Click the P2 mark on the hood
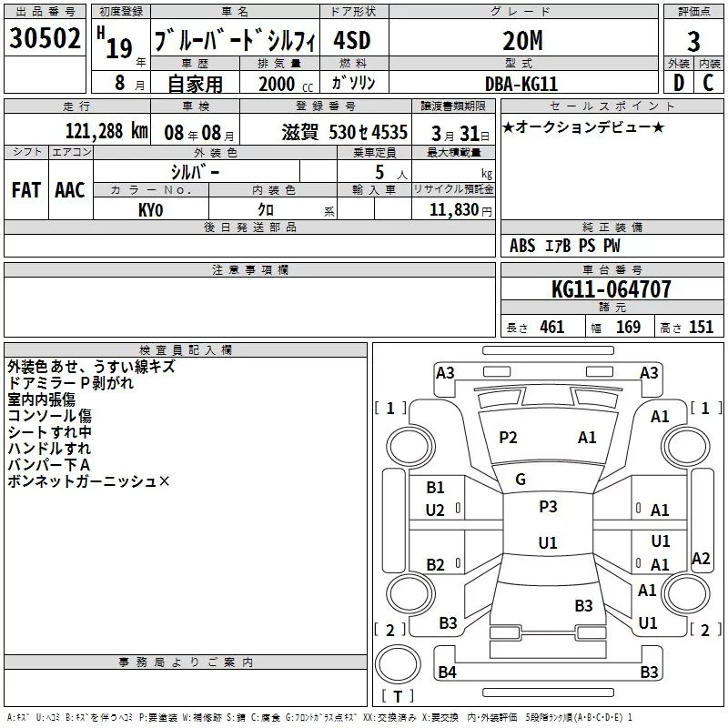This screenshot has height=728, width=728. click(508, 438)
